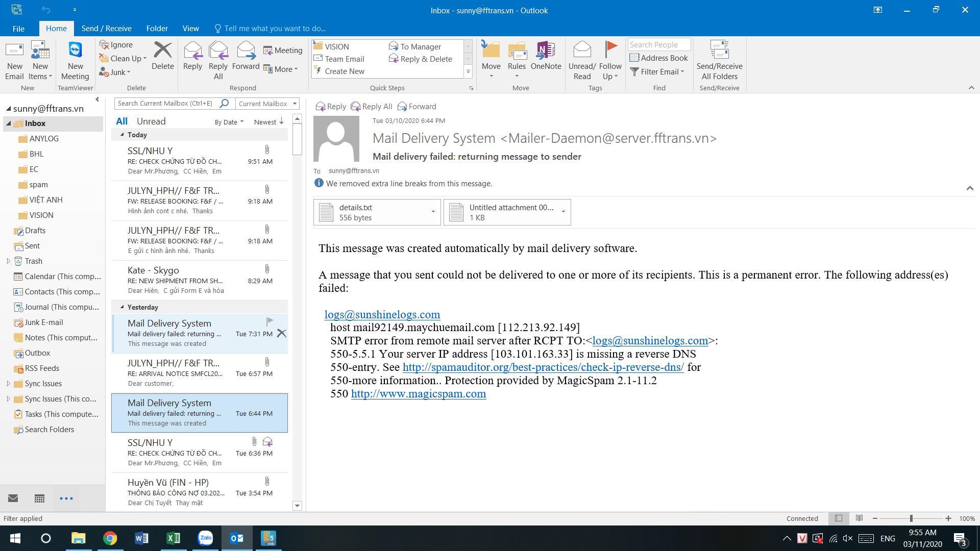Toggle the Newest sort order
This screenshot has height=551, width=980.
pos(268,122)
